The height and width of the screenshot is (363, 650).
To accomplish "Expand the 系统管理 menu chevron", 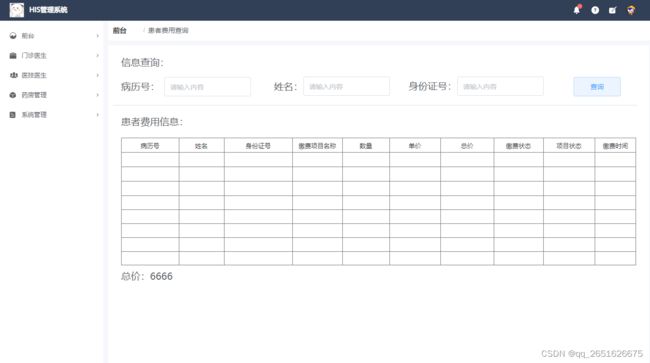I will (x=98, y=115).
